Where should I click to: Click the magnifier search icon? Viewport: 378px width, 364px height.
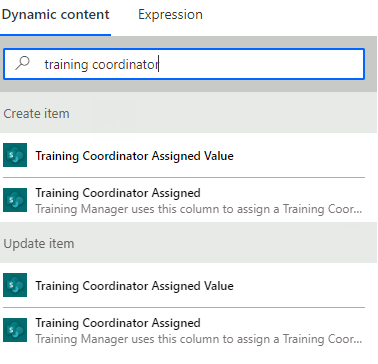[23, 63]
